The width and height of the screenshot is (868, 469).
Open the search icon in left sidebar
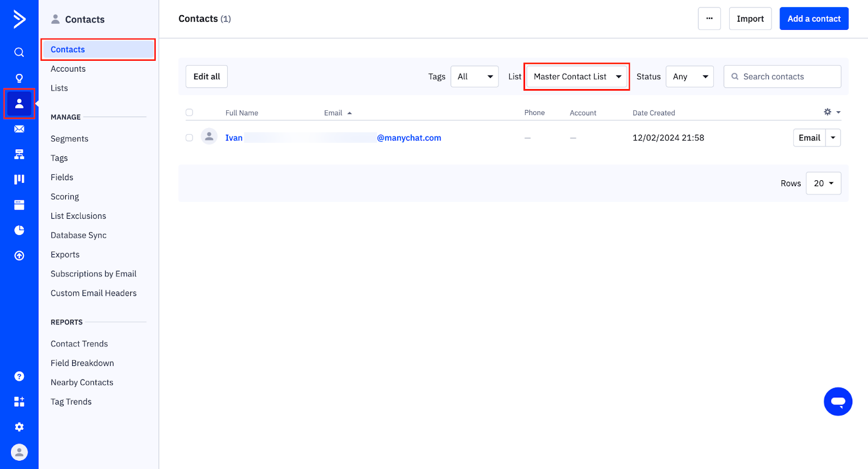click(x=19, y=52)
